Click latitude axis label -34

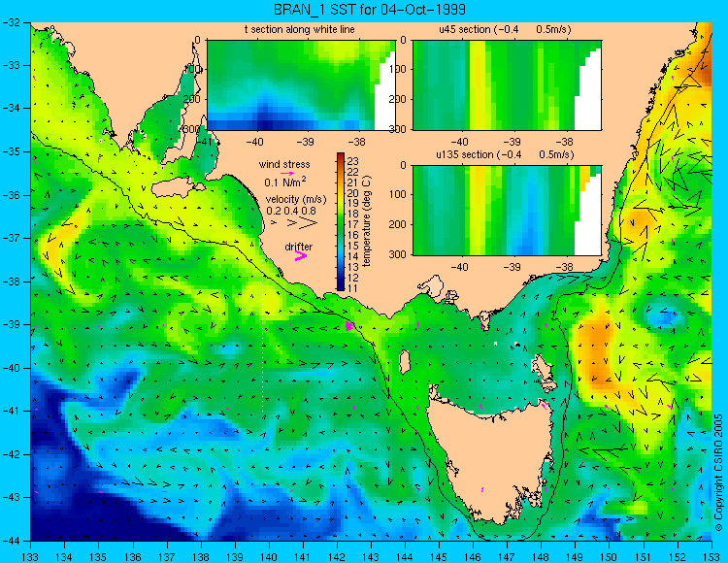click(11, 109)
